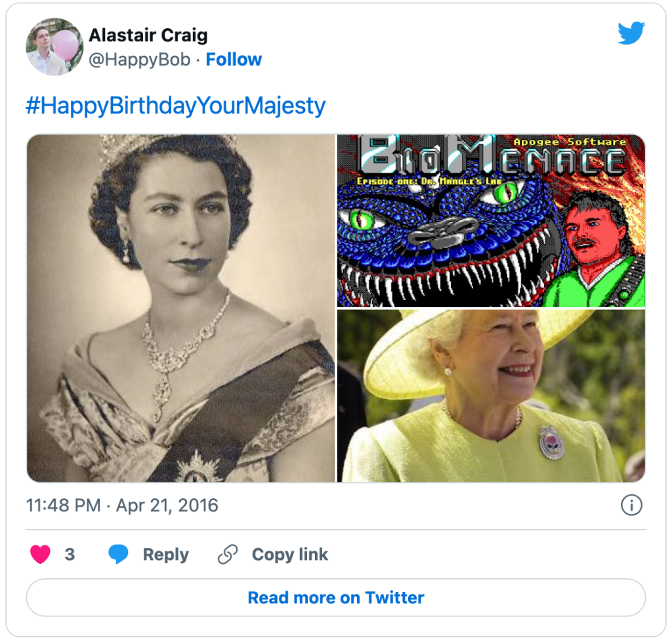The width and height of the screenshot is (672, 642).
Task: Follow the @HappyBob account
Action: [x=234, y=60]
